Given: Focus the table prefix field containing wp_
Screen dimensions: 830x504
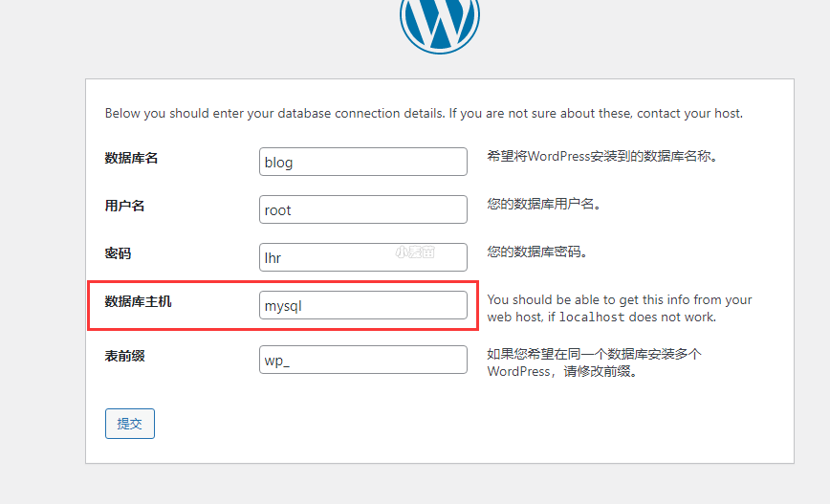Looking at the screenshot, I should (x=362, y=360).
